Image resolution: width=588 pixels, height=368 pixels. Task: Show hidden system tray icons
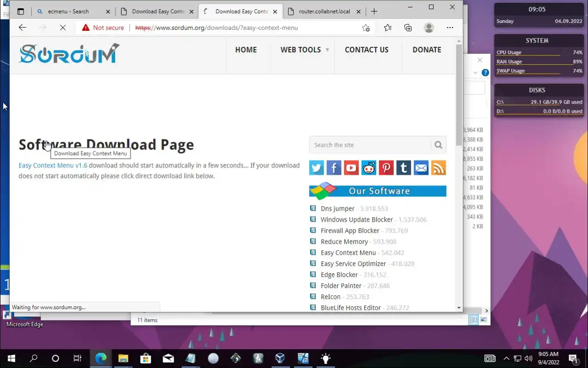[506, 358]
